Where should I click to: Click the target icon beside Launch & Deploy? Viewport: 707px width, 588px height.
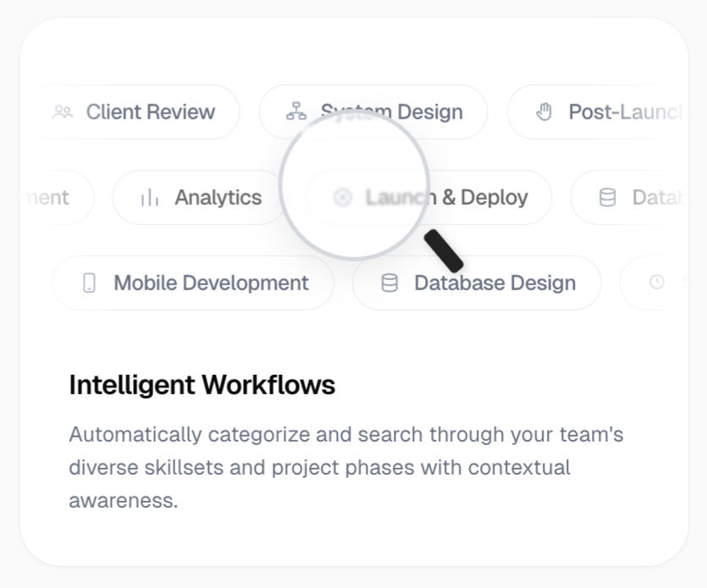pos(342,197)
